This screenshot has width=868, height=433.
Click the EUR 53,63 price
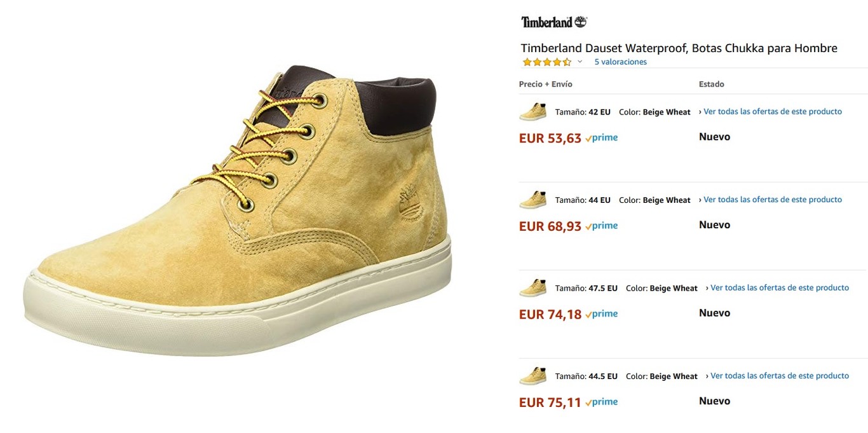coord(550,138)
